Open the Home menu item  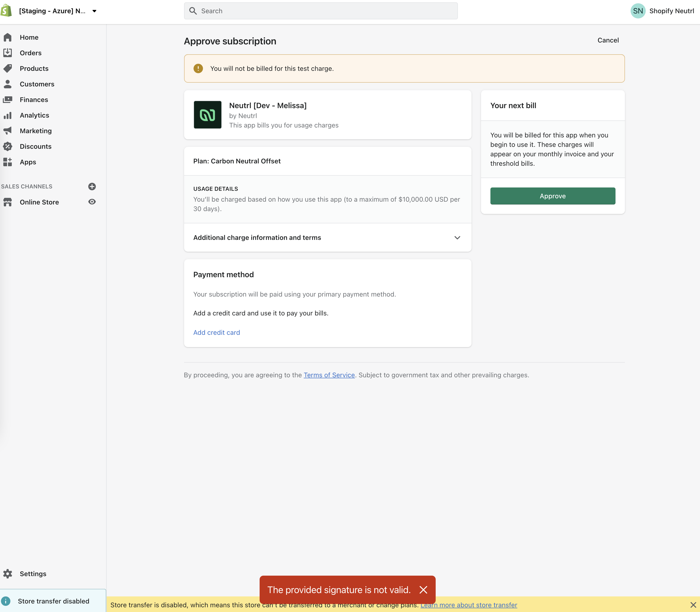click(x=29, y=37)
